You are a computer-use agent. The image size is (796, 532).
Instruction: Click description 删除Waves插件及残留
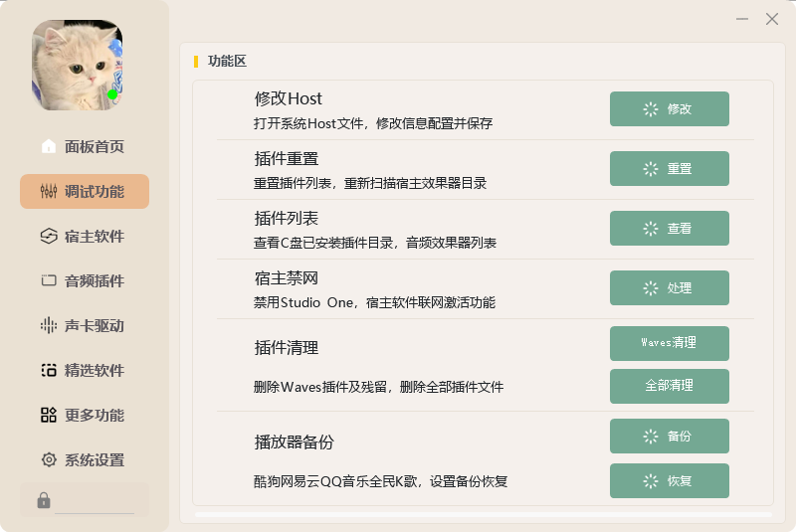pos(320,387)
